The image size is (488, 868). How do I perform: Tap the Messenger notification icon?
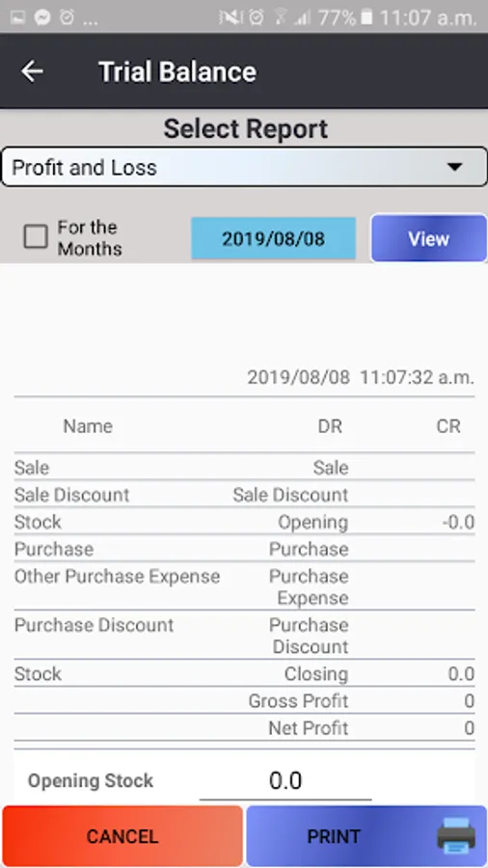42,17
